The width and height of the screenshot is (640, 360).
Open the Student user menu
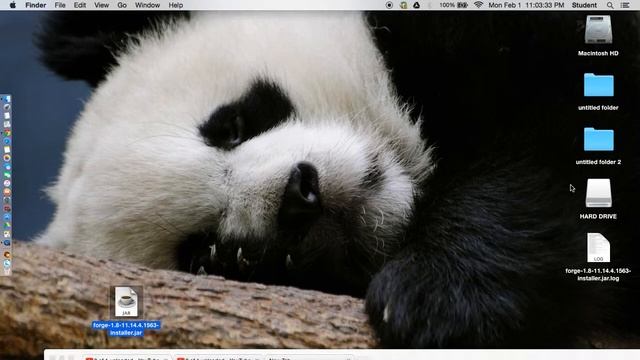(584, 5)
